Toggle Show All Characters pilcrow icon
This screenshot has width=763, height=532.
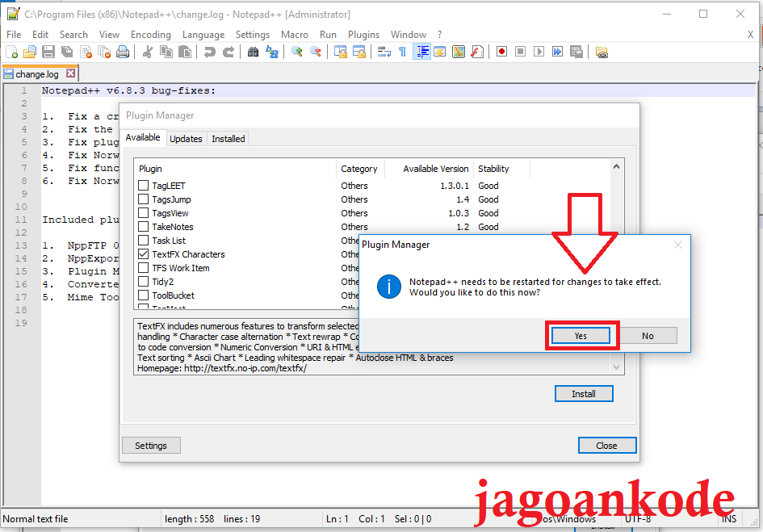(402, 52)
